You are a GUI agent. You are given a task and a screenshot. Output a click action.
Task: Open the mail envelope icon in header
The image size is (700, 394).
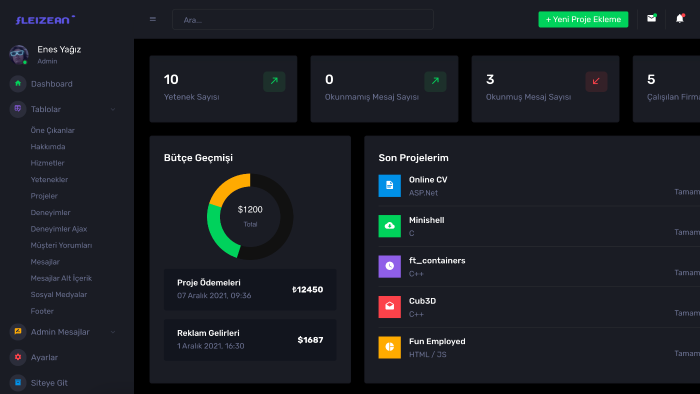[651, 18]
